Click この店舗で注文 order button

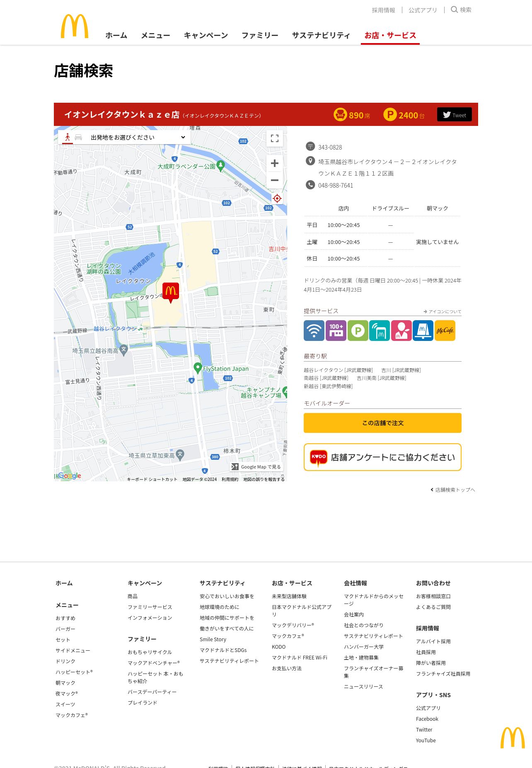point(382,423)
